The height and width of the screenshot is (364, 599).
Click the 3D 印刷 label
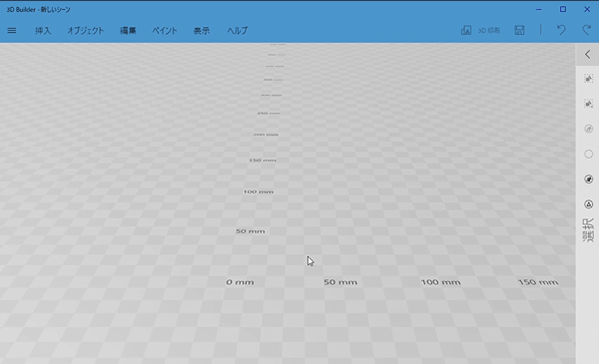(x=489, y=31)
